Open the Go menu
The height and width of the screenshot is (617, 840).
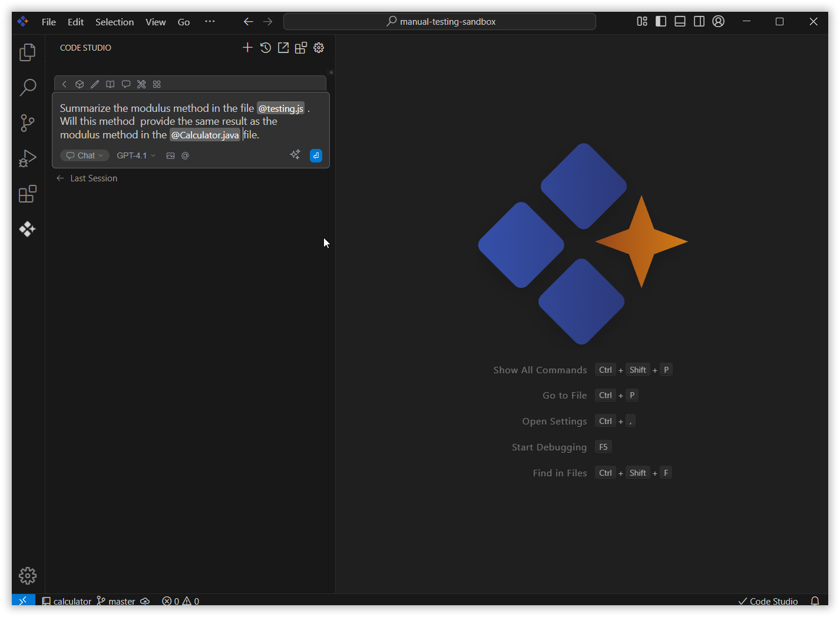(x=184, y=22)
